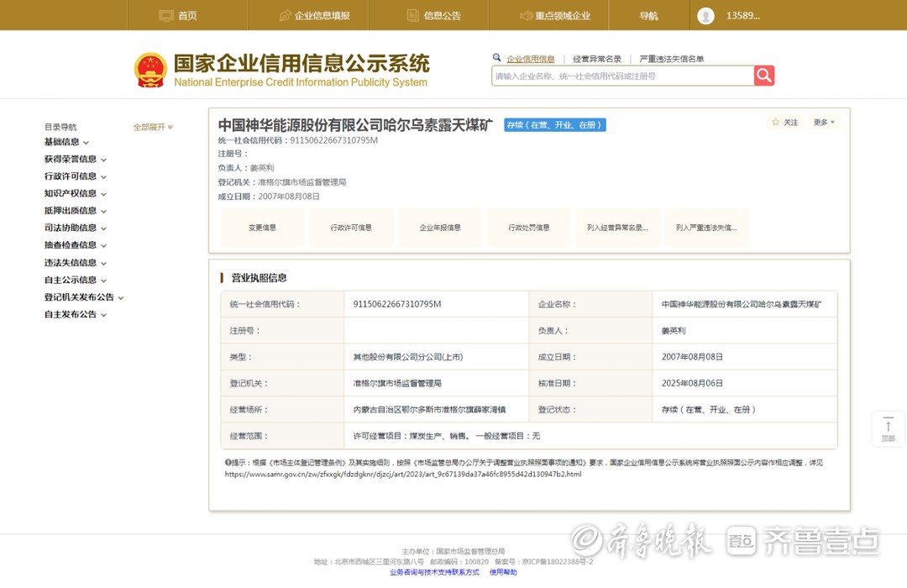Select 严重违法失信名单 search type
The width and height of the screenshot is (907, 588).
tap(672, 59)
